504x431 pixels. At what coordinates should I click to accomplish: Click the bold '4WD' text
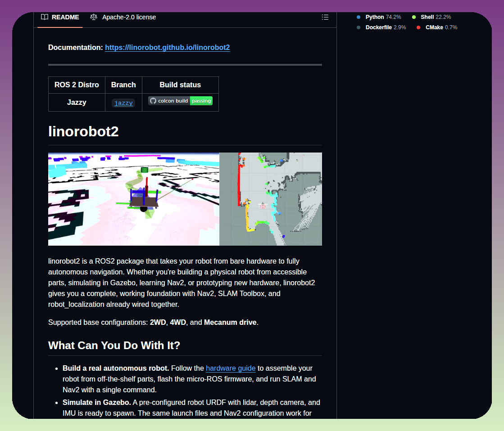click(178, 323)
